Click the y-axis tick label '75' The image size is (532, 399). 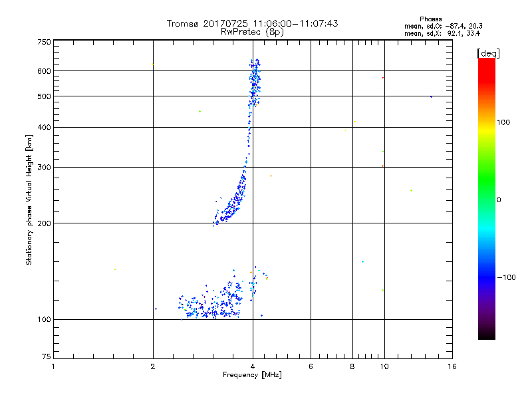pyautogui.click(x=47, y=356)
